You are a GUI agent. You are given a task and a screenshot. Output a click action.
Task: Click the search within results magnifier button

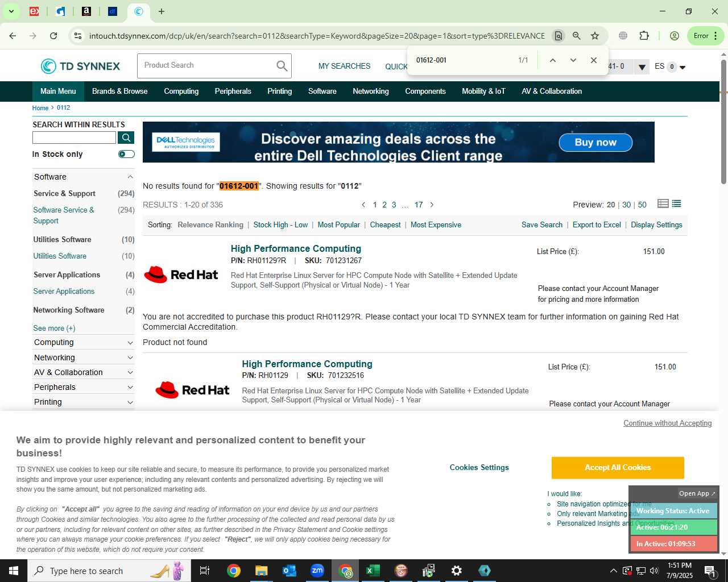point(126,138)
